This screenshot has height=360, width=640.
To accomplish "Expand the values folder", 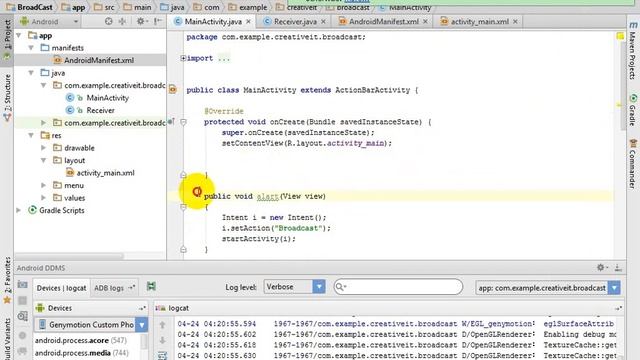I will (x=44, y=198).
